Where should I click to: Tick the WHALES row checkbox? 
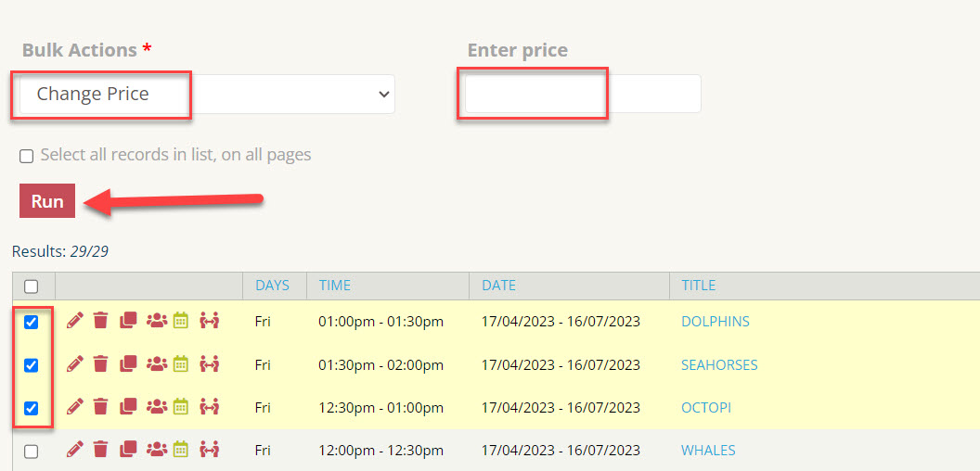31,451
